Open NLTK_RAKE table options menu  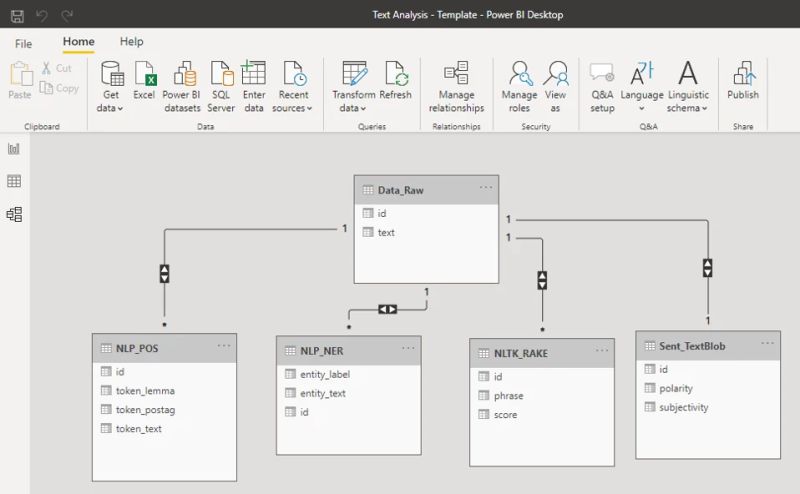coord(602,351)
